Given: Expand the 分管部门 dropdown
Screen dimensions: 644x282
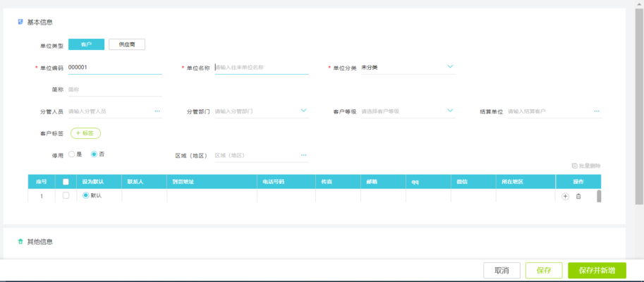Looking at the screenshot, I should tap(303, 111).
